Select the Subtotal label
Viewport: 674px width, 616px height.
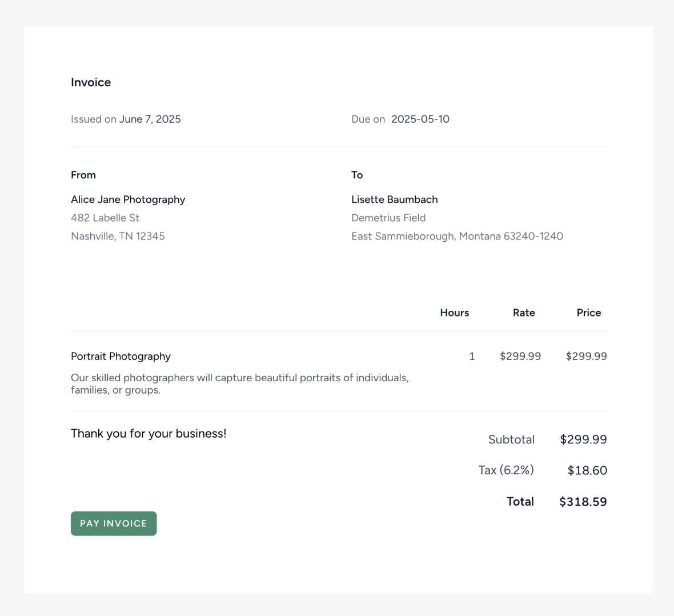tap(511, 439)
